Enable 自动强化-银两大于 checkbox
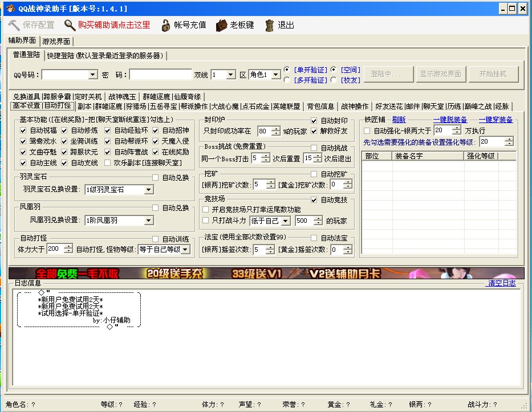 click(x=367, y=131)
